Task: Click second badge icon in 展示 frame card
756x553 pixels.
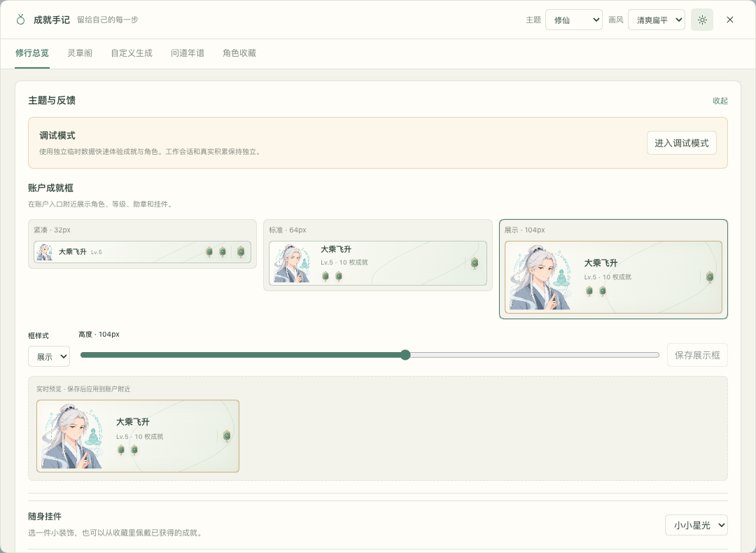Action: [603, 290]
